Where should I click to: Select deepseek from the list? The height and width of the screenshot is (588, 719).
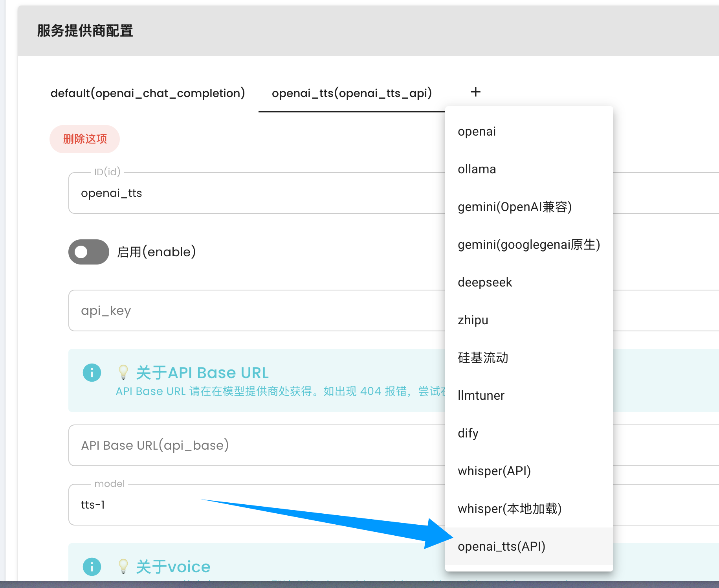click(x=485, y=282)
